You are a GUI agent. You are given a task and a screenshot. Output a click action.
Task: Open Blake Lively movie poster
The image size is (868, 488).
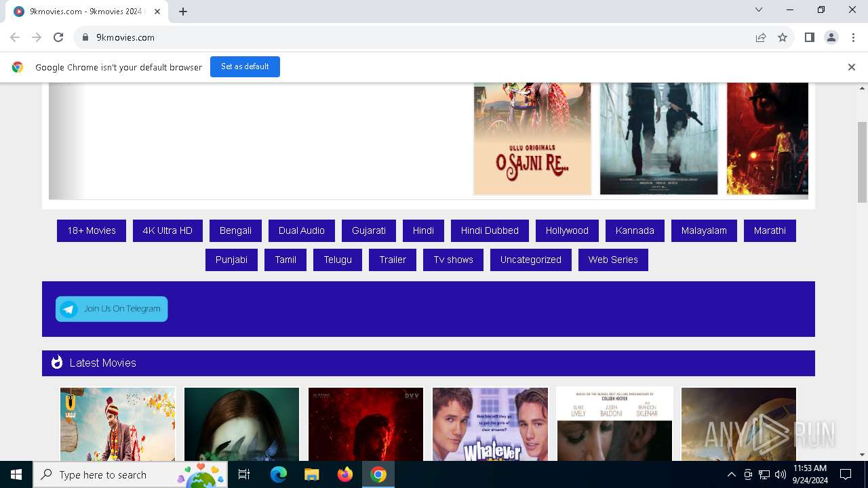coord(614,424)
